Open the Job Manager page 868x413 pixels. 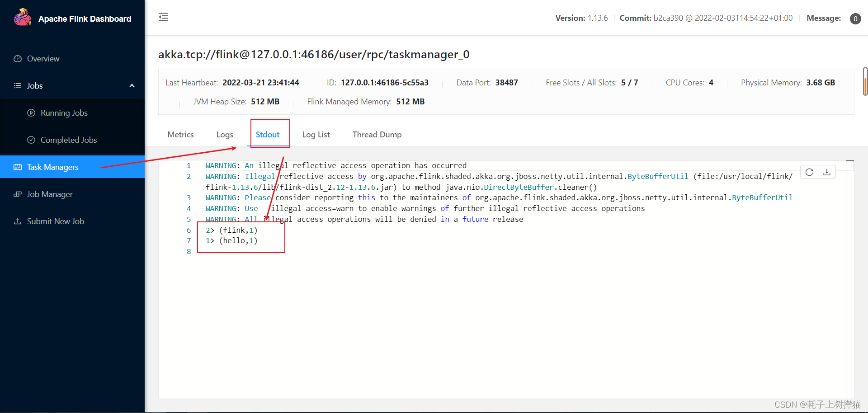[72, 194]
